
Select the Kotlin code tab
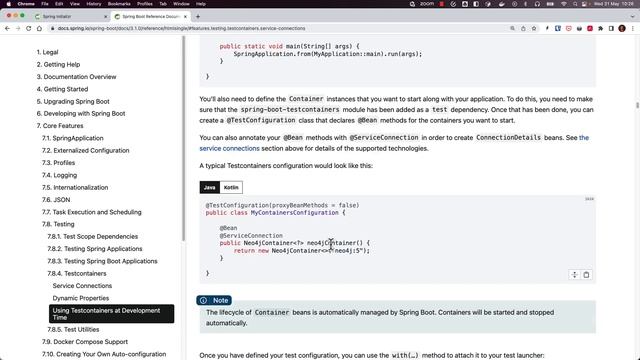[231, 187]
